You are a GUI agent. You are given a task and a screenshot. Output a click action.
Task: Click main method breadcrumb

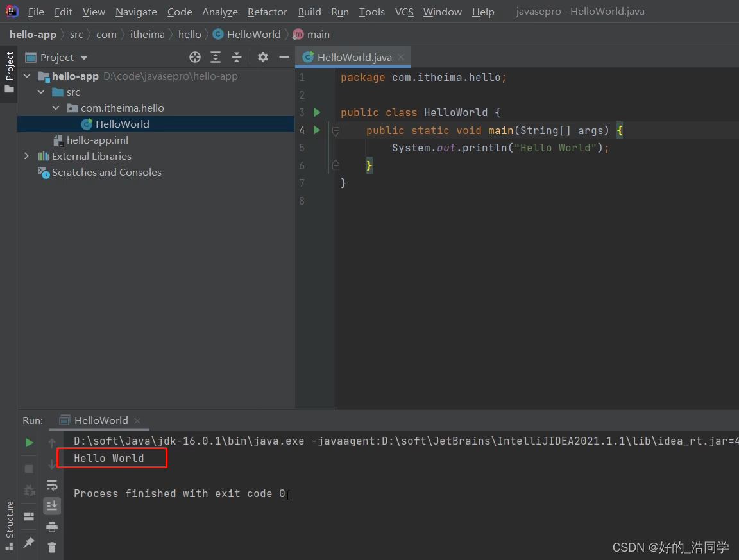[312, 35]
